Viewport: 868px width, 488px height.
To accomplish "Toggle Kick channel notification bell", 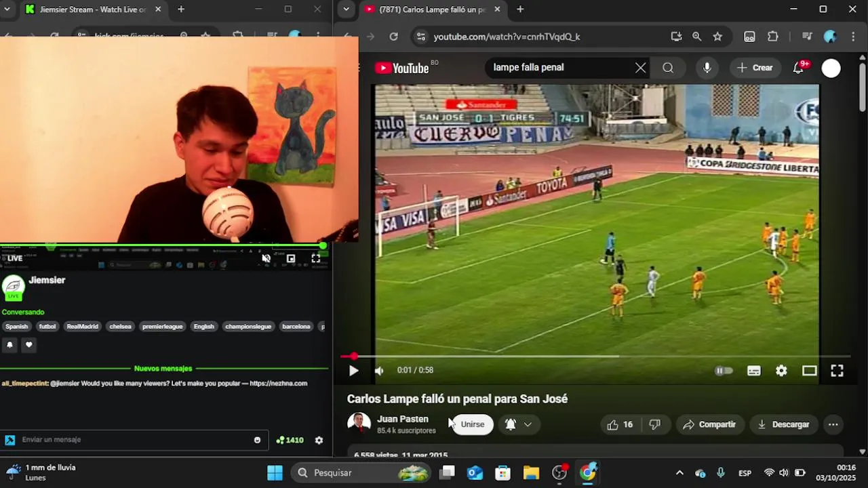I will coord(9,345).
